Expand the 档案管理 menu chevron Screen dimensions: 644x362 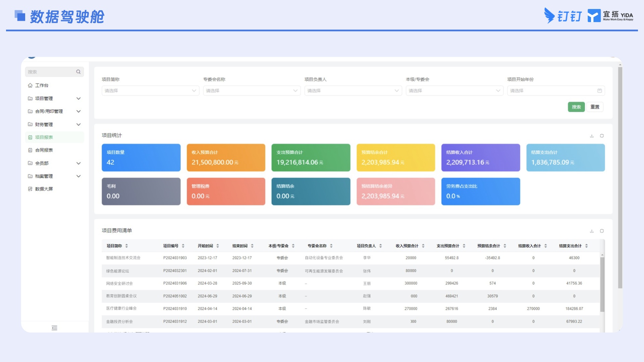click(78, 176)
